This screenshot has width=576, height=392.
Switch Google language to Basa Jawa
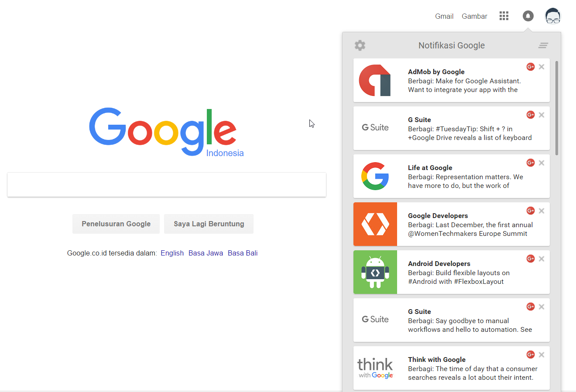coord(206,253)
